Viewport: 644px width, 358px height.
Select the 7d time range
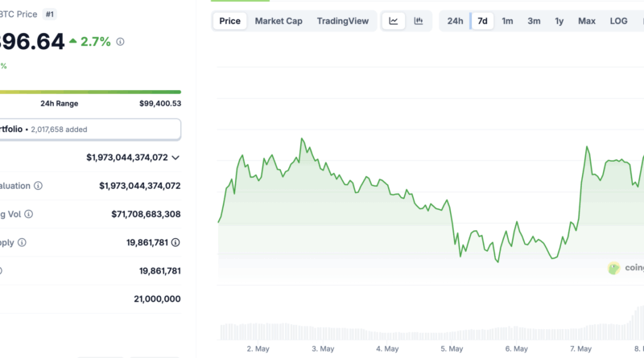point(482,21)
